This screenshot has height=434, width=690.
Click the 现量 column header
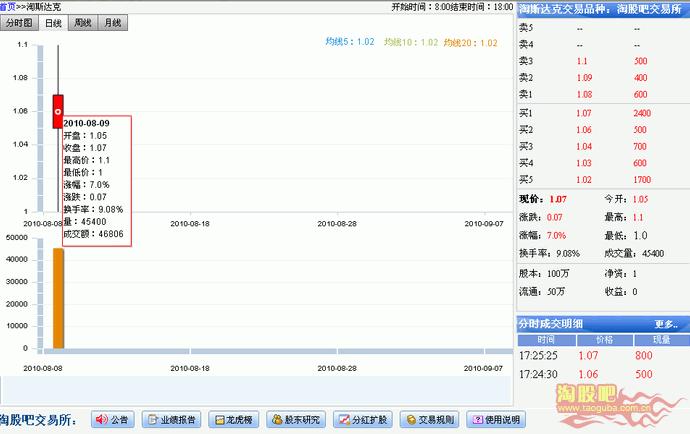[661, 340]
